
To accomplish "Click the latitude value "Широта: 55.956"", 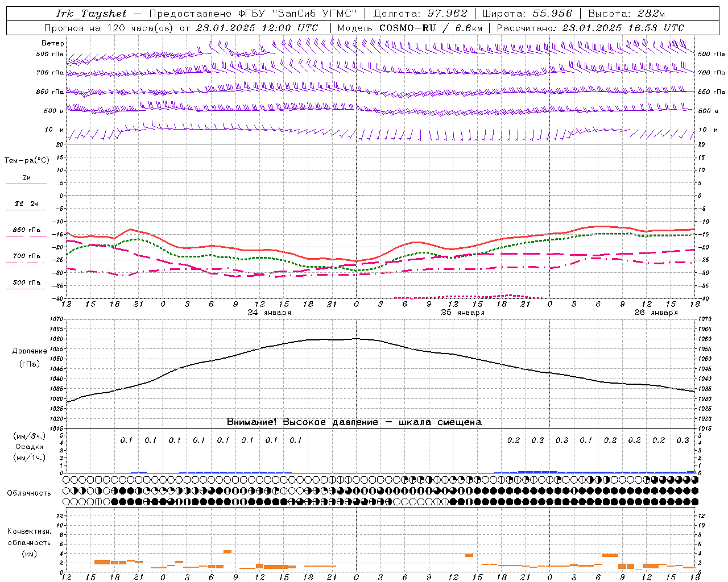I will (x=527, y=14).
